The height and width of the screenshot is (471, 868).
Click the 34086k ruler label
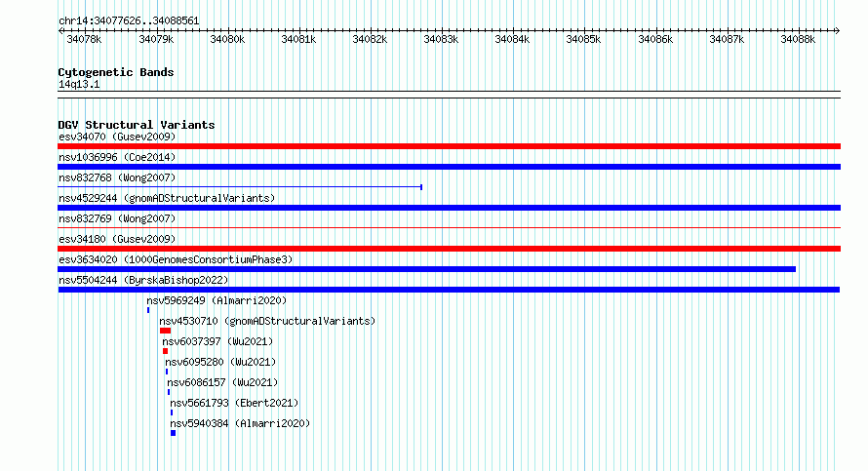click(655, 40)
